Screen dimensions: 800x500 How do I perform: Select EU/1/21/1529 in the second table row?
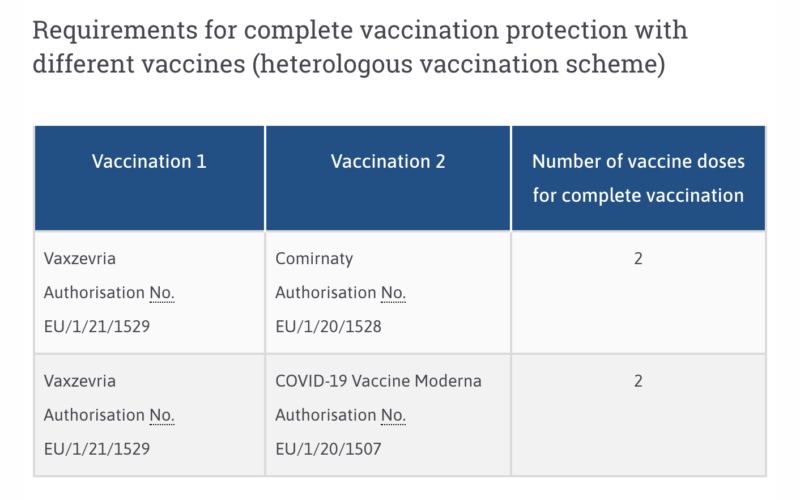97,449
